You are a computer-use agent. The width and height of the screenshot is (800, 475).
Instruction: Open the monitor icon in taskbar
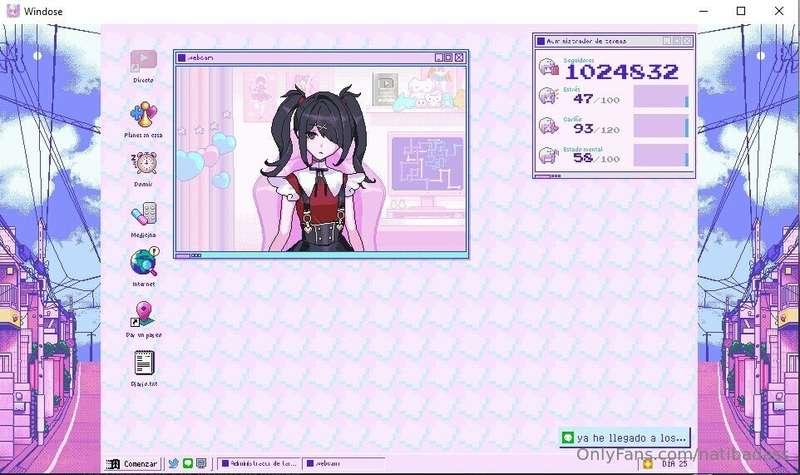click(x=201, y=463)
